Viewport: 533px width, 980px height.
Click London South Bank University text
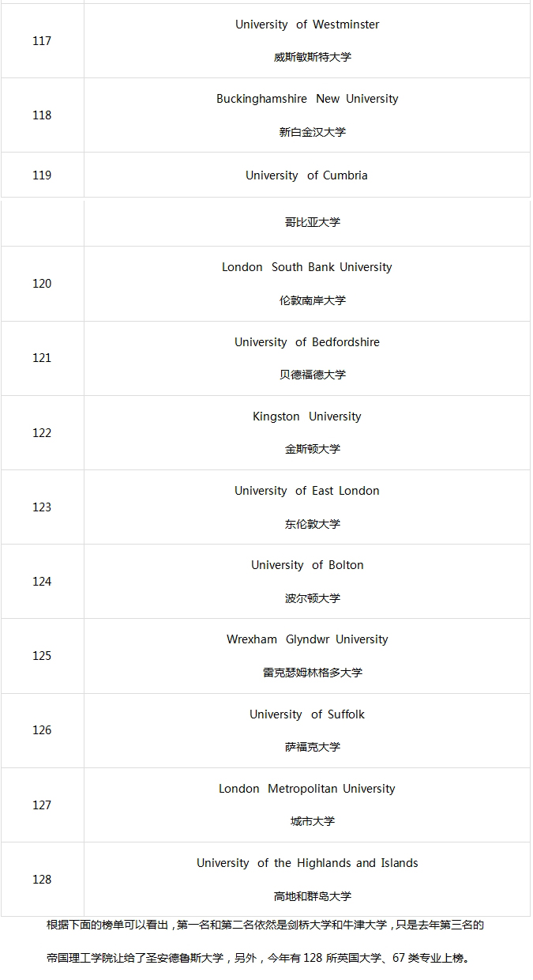[x=306, y=267]
